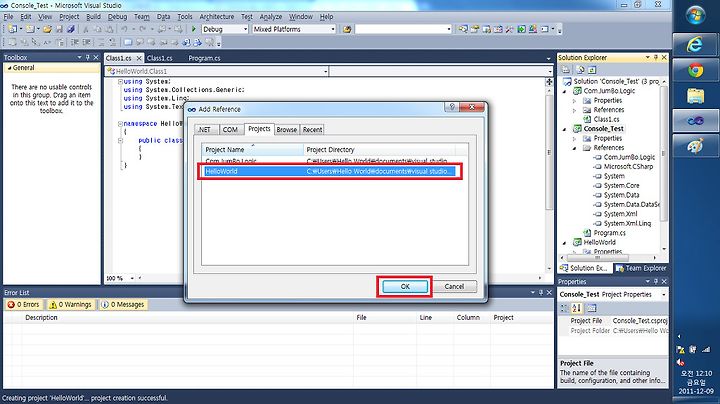Click the toolbar search combo box

[403, 29]
